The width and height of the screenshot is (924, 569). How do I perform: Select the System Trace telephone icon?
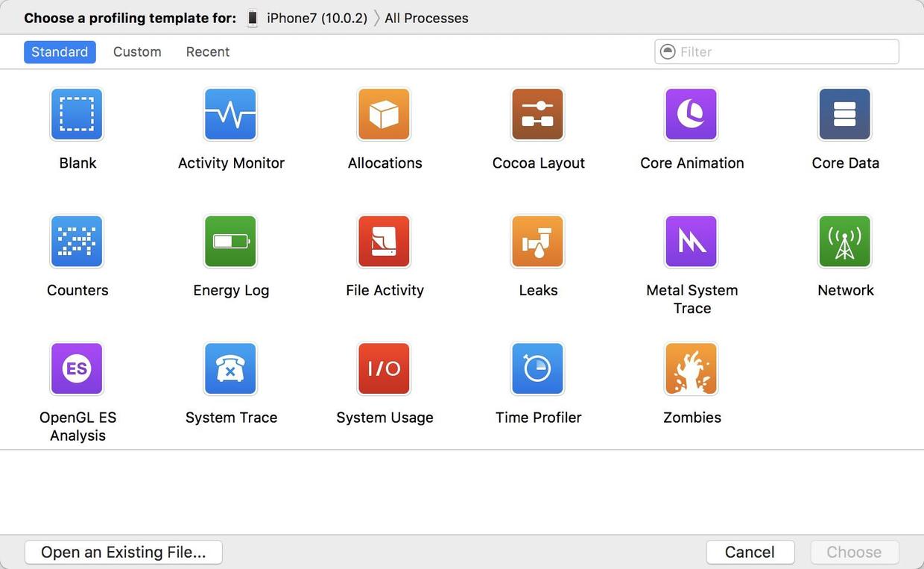[230, 368]
